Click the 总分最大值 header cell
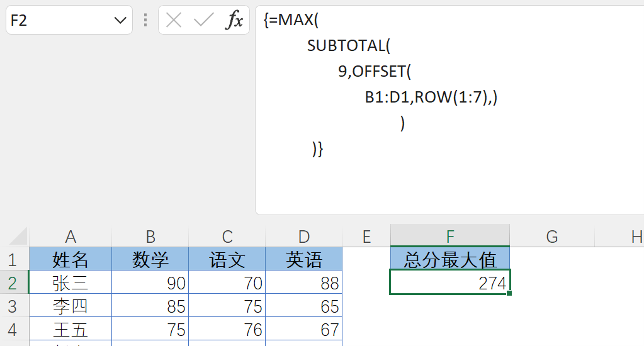Image resolution: width=644 pixels, height=346 pixels. (x=449, y=259)
